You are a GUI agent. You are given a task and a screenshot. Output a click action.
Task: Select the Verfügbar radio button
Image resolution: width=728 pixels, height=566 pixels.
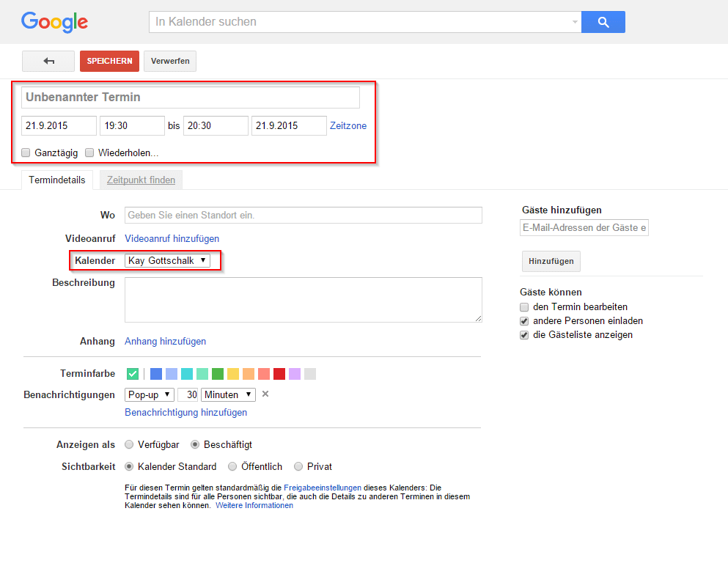click(x=129, y=445)
